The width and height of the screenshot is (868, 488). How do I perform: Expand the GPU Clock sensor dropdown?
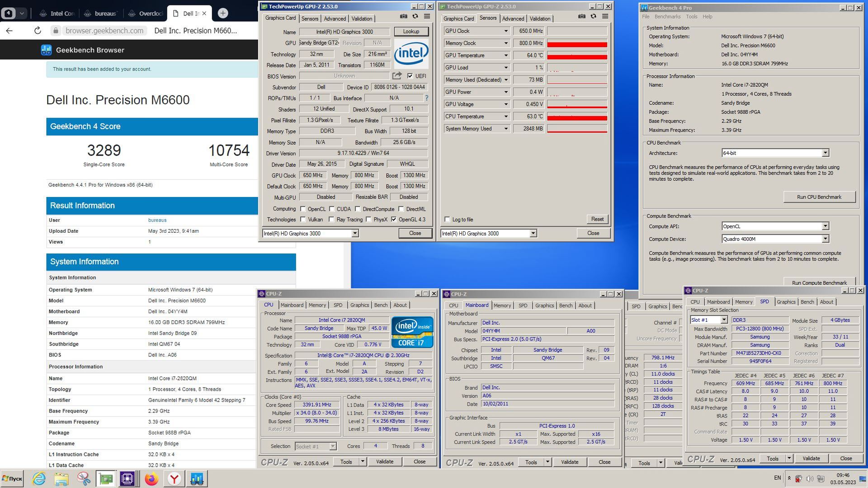(506, 31)
